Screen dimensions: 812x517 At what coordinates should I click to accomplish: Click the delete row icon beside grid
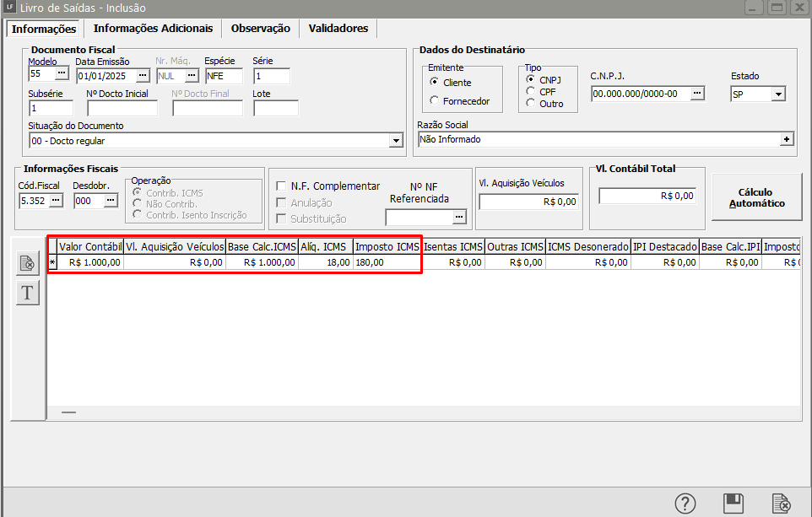tap(27, 263)
